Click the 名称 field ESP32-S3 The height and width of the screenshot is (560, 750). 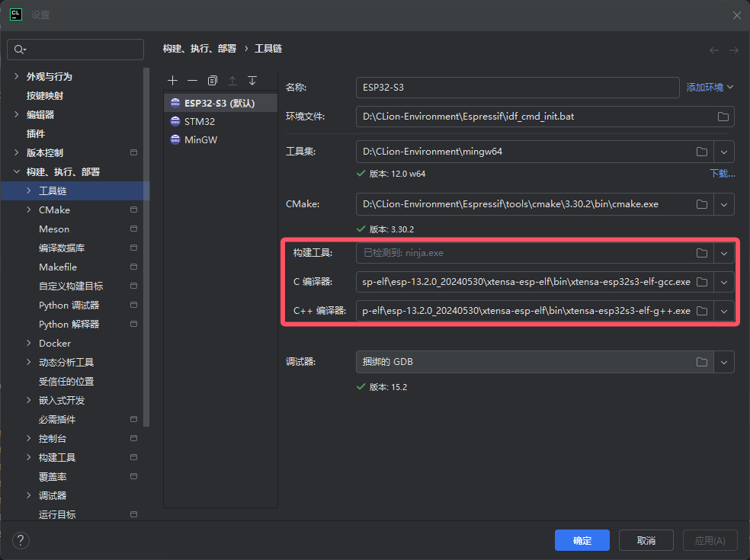pyautogui.click(x=518, y=88)
